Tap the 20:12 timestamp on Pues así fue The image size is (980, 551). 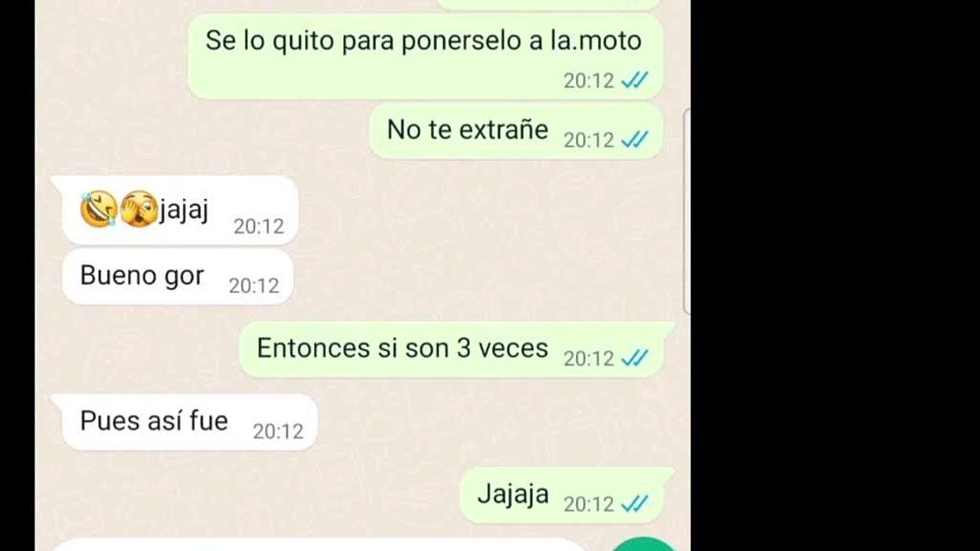278,431
